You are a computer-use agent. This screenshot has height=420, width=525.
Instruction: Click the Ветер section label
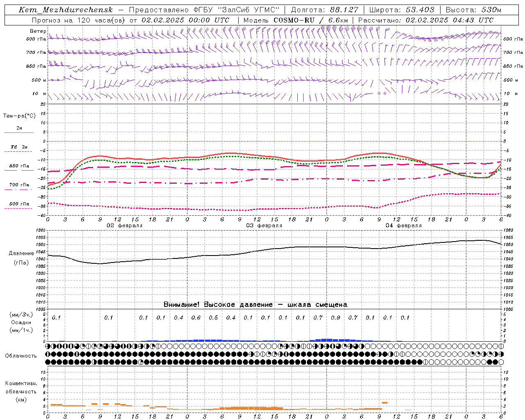point(38,31)
